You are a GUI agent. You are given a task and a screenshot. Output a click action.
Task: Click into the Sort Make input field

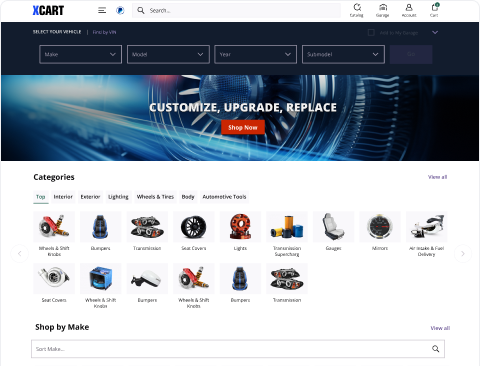pyautogui.click(x=238, y=349)
